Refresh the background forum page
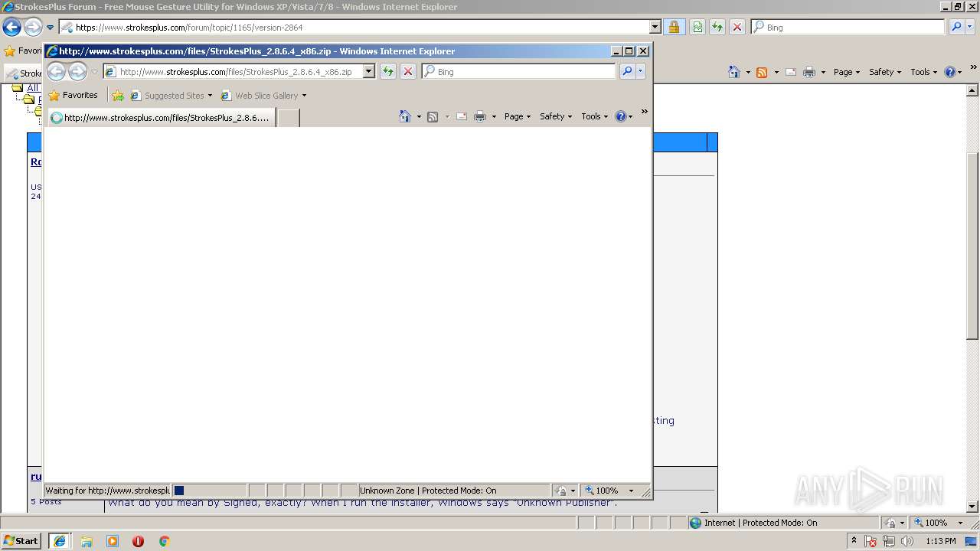This screenshot has height=551, width=980. point(717,28)
